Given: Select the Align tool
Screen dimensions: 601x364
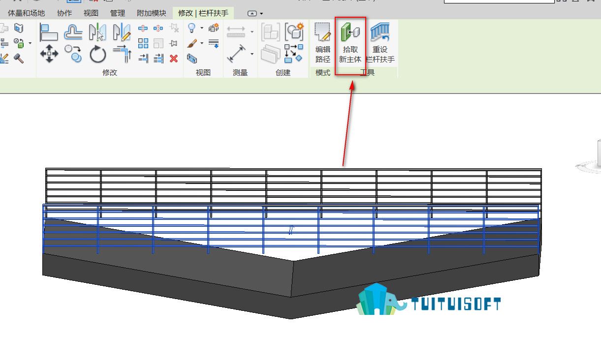Looking at the screenshot, I should [x=49, y=32].
